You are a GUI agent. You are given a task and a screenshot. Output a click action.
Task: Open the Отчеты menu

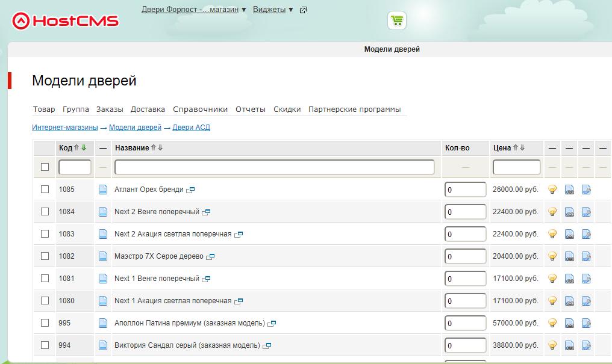point(250,110)
